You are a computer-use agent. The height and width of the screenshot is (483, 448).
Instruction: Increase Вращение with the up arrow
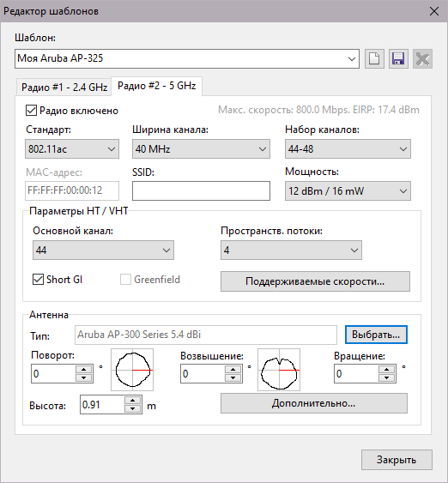pyautogui.click(x=387, y=370)
